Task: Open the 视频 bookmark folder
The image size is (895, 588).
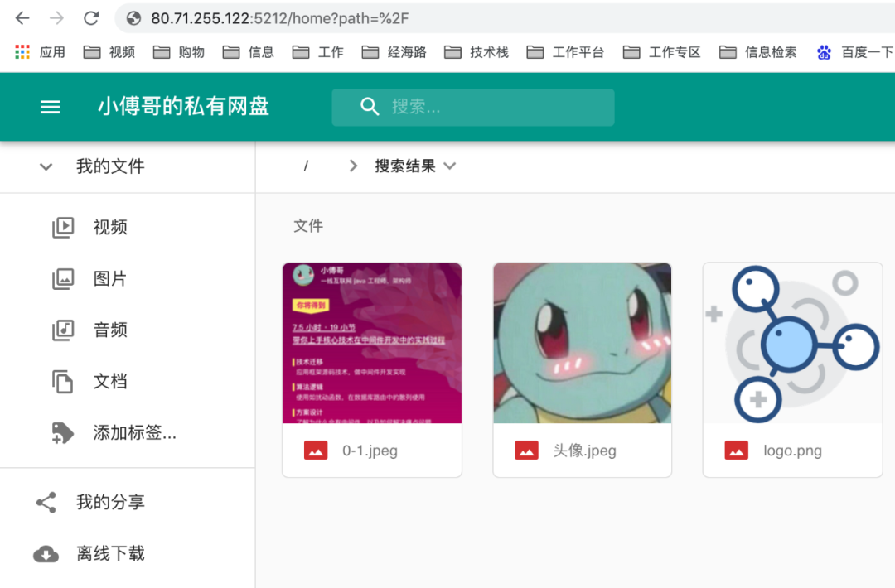Action: click(x=109, y=52)
